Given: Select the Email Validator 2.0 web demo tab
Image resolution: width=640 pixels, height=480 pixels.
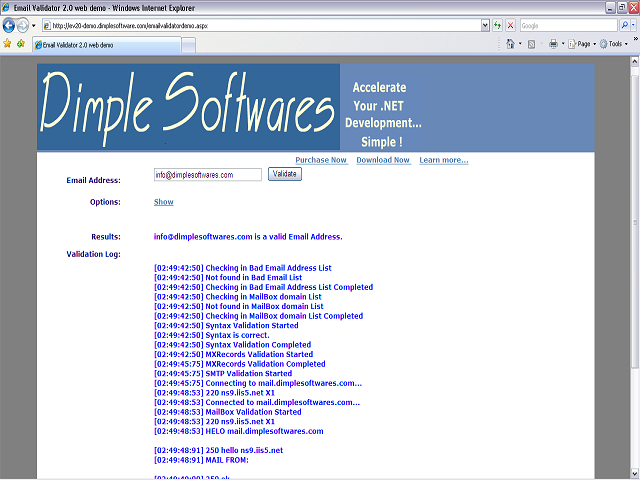Looking at the screenshot, I should 107,45.
